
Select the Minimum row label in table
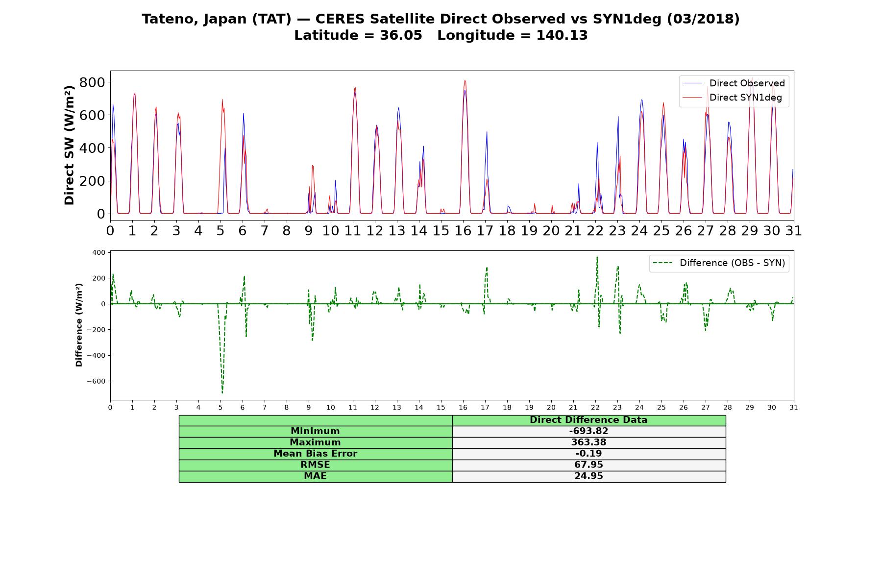pos(315,431)
